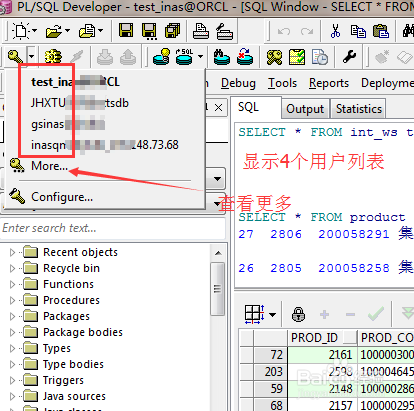Click the Enter search text field
414x411 pixels.
click(x=113, y=228)
